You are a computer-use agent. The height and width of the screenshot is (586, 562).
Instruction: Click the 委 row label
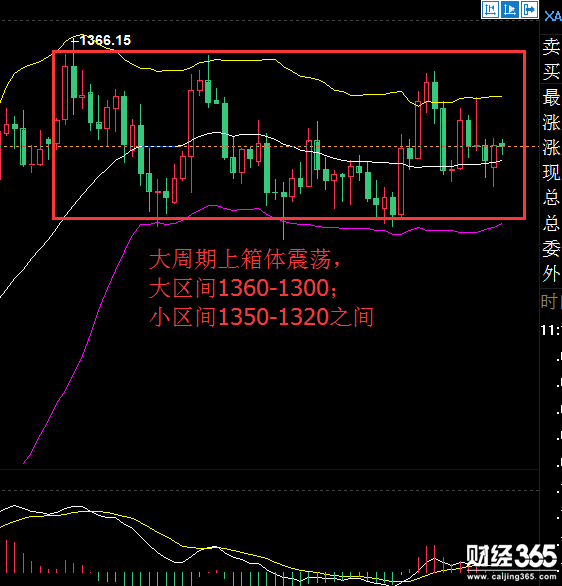(551, 249)
